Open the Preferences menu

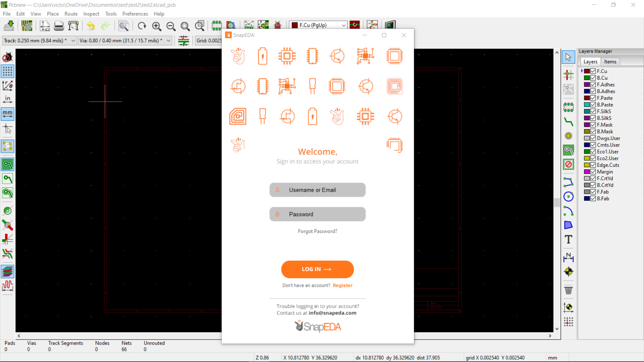[x=135, y=14]
